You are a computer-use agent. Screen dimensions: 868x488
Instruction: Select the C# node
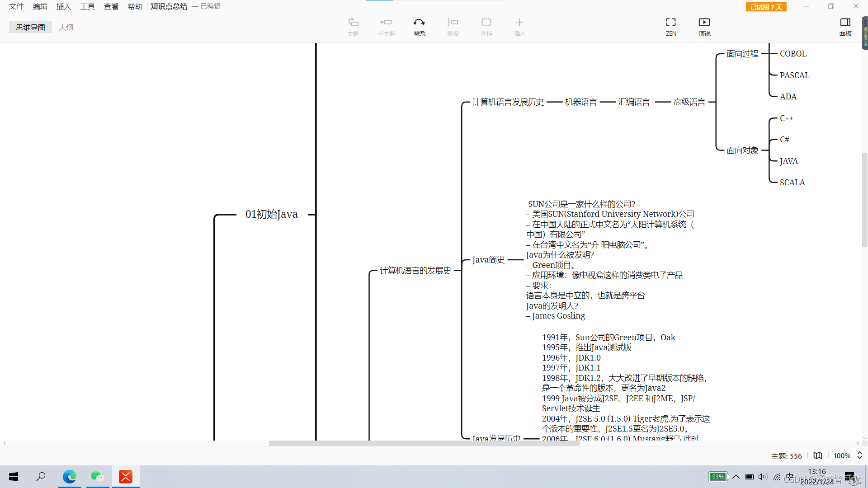(x=785, y=140)
